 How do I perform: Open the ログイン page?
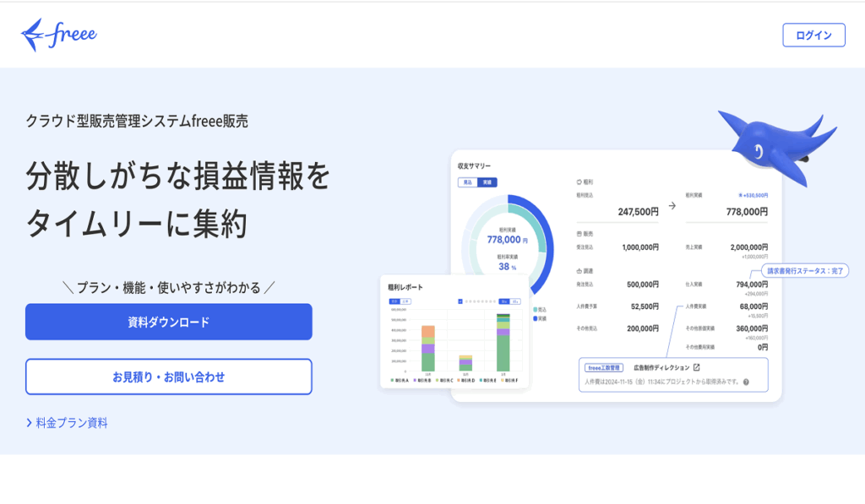pos(813,35)
